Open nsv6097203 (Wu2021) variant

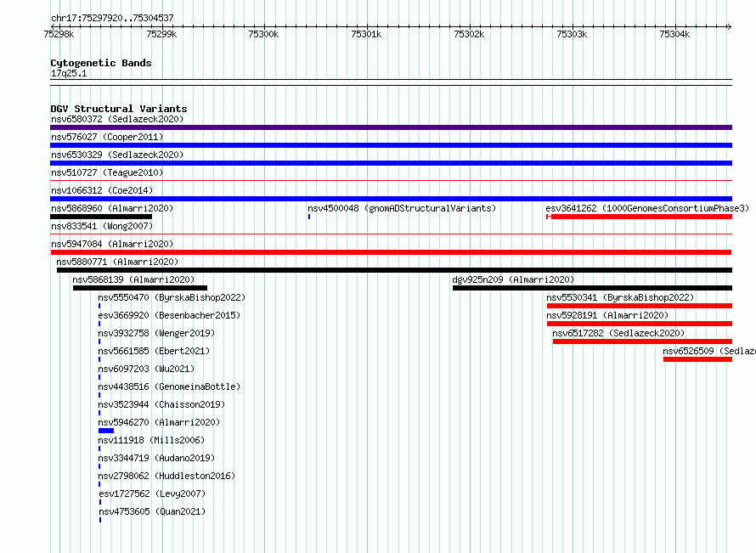pos(146,369)
